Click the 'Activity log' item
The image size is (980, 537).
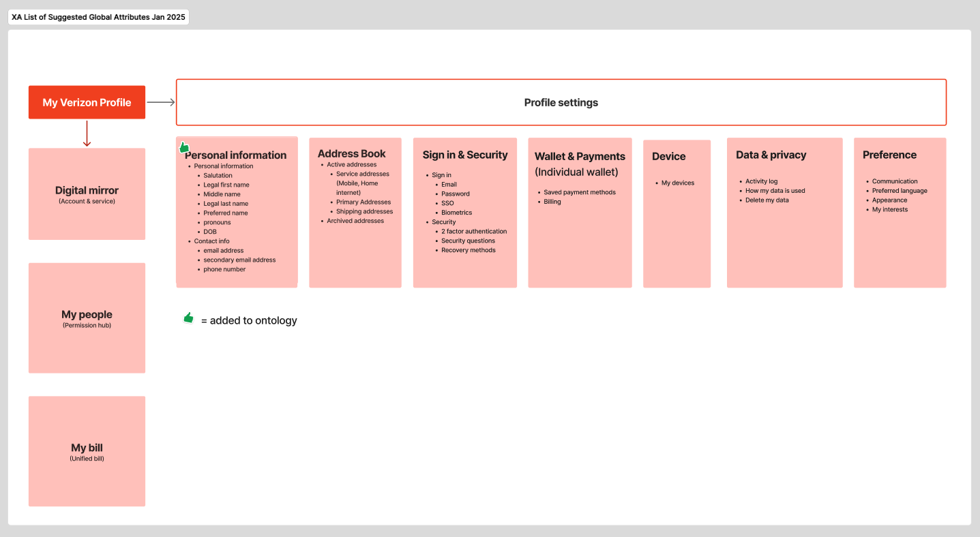[761, 182]
